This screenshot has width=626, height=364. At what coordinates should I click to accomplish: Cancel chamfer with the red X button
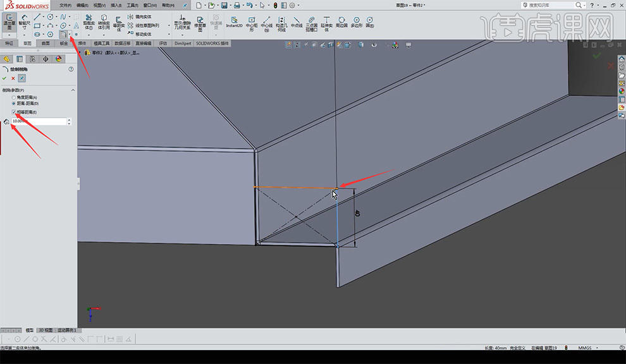pos(13,78)
